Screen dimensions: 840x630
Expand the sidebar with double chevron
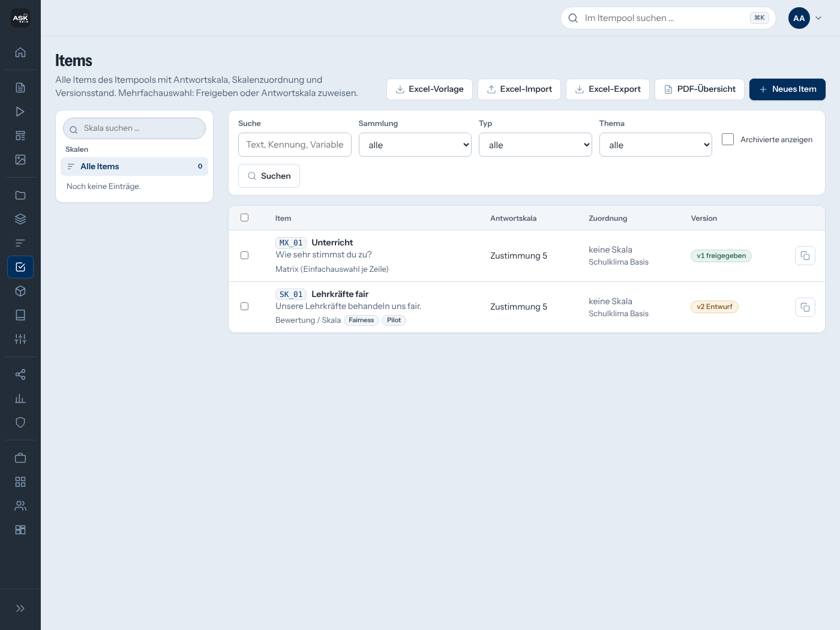(x=20, y=608)
